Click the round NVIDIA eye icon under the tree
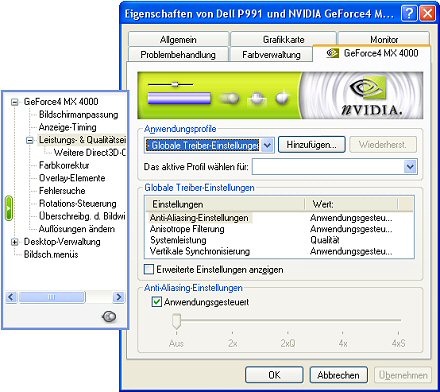The width and height of the screenshot is (440, 392). click(x=109, y=316)
